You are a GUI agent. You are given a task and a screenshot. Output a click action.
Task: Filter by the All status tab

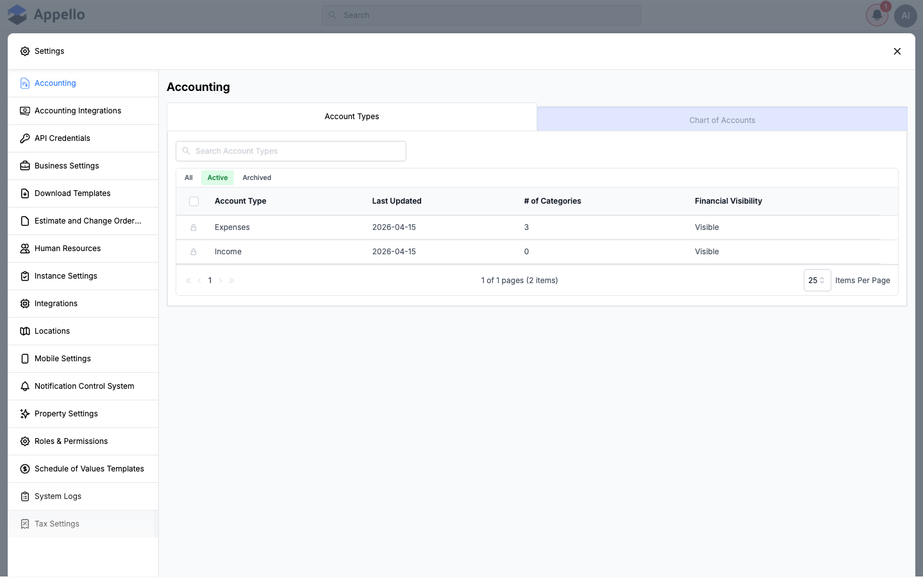coord(188,178)
